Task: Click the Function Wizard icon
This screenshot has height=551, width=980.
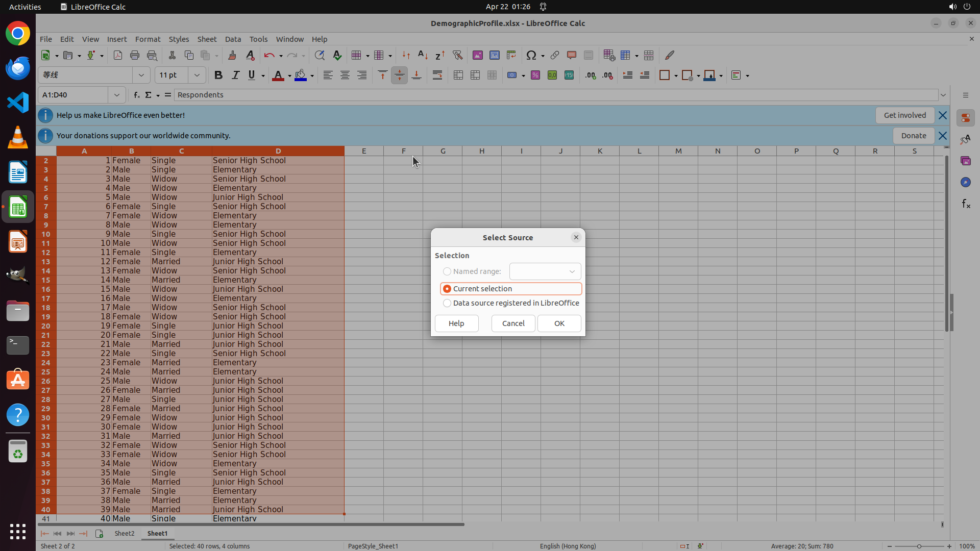Action: pos(136,95)
